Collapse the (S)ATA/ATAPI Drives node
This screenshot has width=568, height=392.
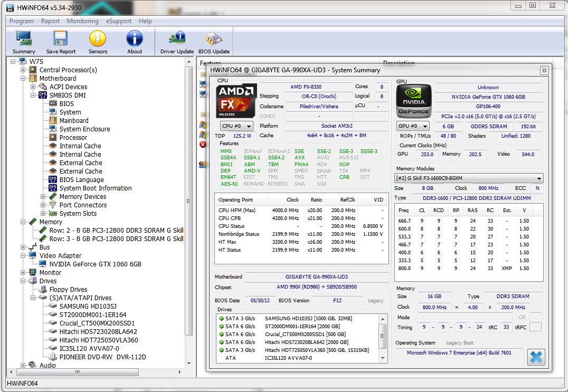33,298
